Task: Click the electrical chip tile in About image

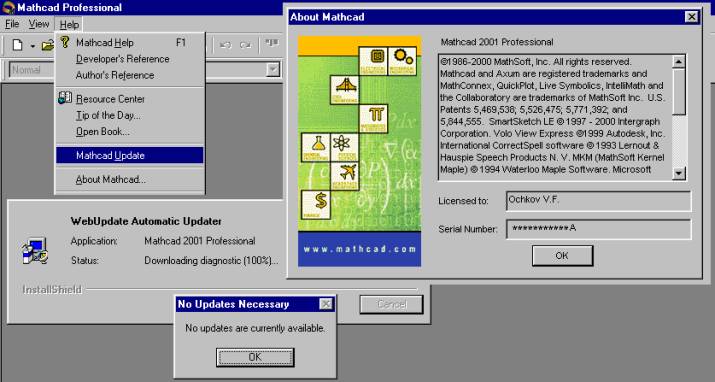Action: (x=373, y=61)
